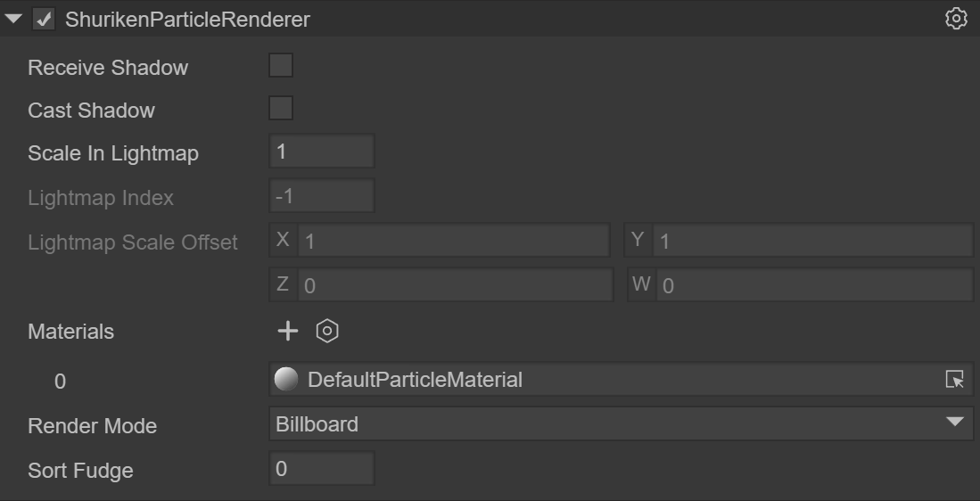Click the Scale In Lightmap field
The height and width of the screenshot is (501, 980).
click(321, 152)
